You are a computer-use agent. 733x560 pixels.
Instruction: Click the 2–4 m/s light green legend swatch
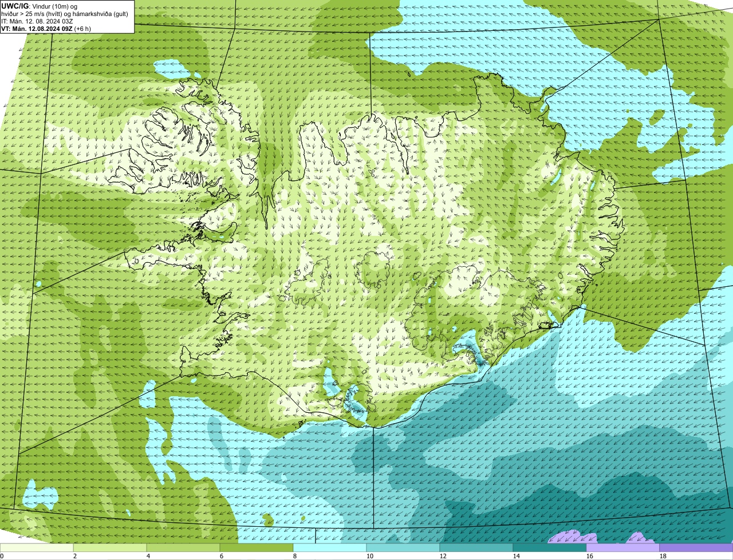point(110,548)
